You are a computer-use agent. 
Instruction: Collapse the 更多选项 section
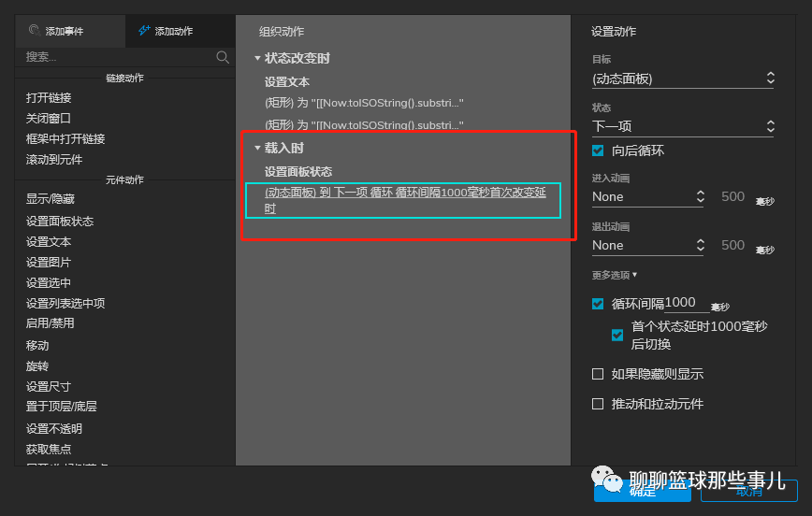coord(615,275)
